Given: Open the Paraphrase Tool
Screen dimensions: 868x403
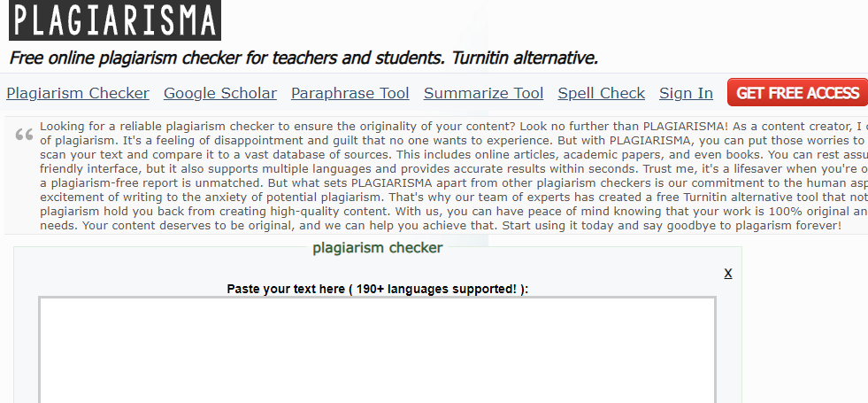Looking at the screenshot, I should [350, 93].
